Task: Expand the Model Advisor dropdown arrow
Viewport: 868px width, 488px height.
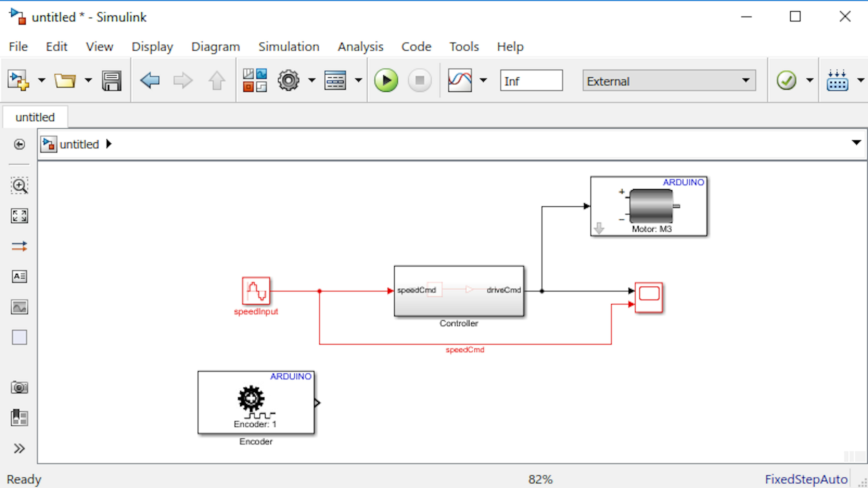Action: tap(810, 81)
